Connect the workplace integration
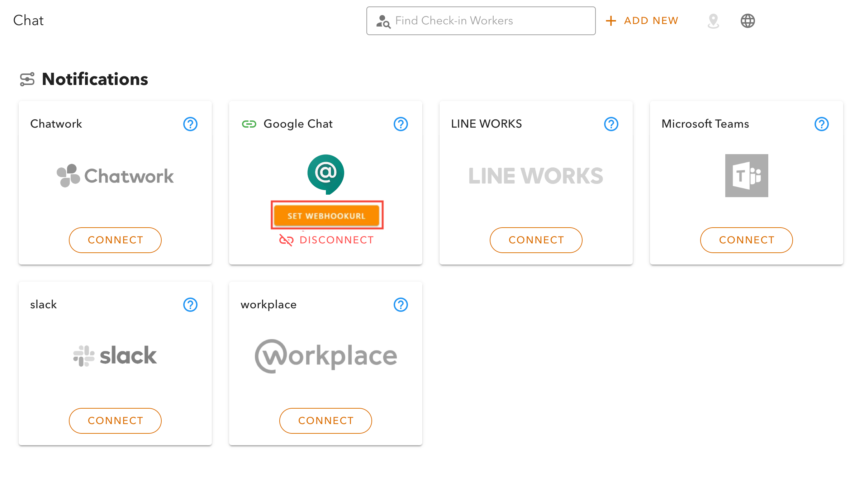The width and height of the screenshot is (864, 504). [326, 420]
